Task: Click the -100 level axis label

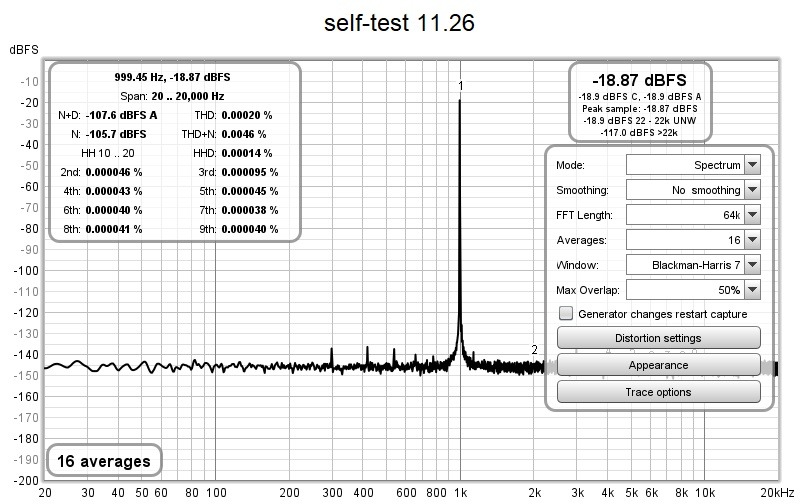Action: 26,270
